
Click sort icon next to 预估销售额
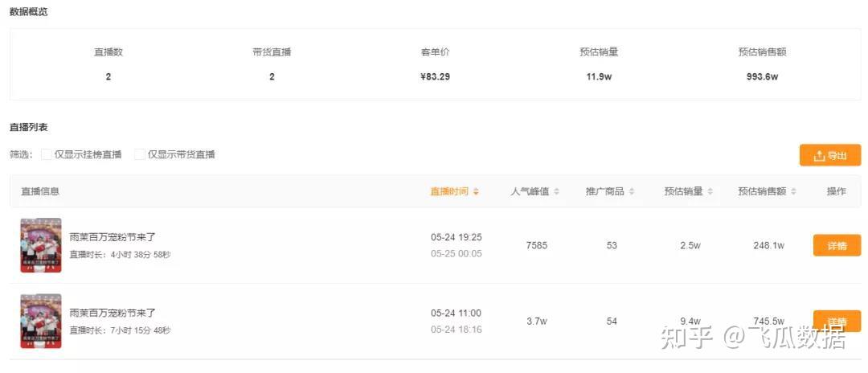click(793, 192)
